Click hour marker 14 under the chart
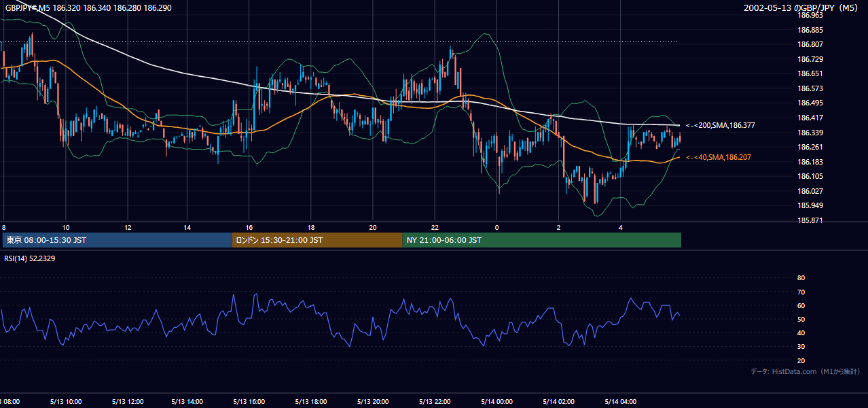This screenshot has height=408, width=868. 187,227
